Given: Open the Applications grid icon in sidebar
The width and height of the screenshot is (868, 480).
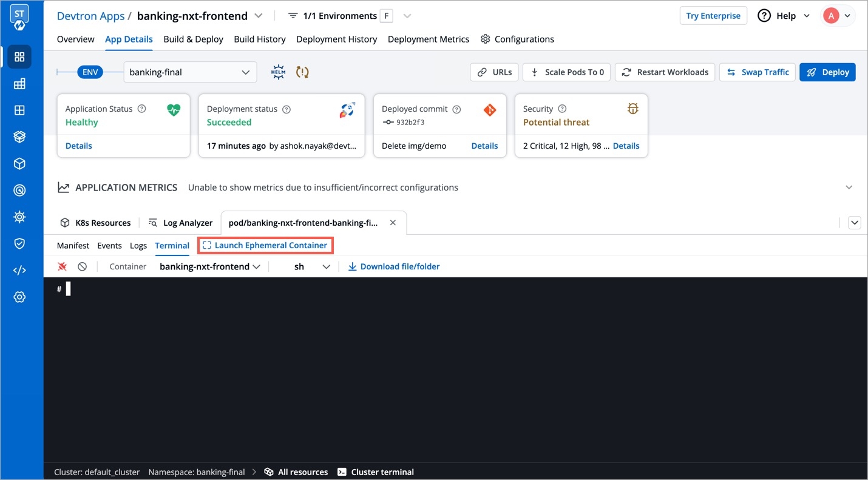Looking at the screenshot, I should (19, 57).
